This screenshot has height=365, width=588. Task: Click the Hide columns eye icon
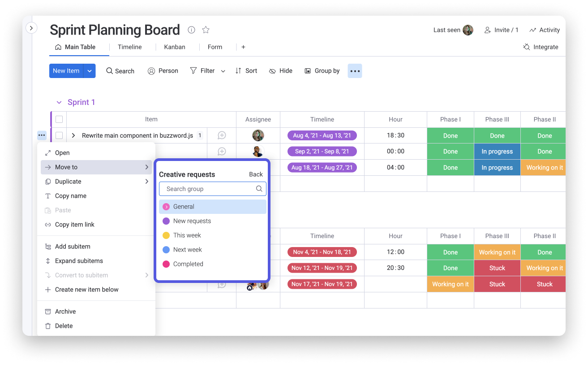272,71
